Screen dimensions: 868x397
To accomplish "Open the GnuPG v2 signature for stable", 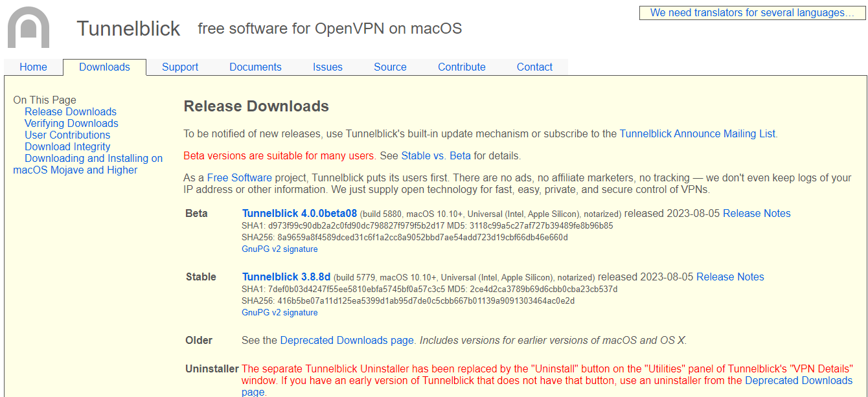I will tap(279, 312).
